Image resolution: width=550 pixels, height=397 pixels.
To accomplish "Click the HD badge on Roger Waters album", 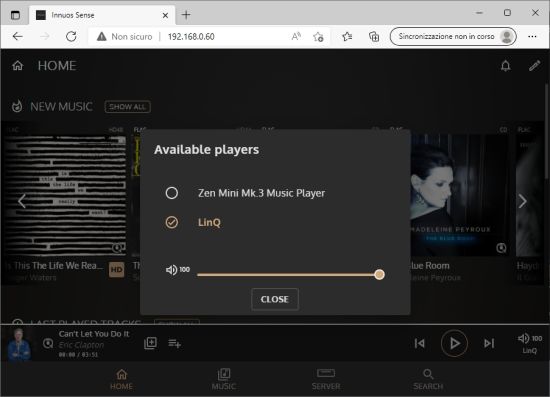I will [116, 269].
